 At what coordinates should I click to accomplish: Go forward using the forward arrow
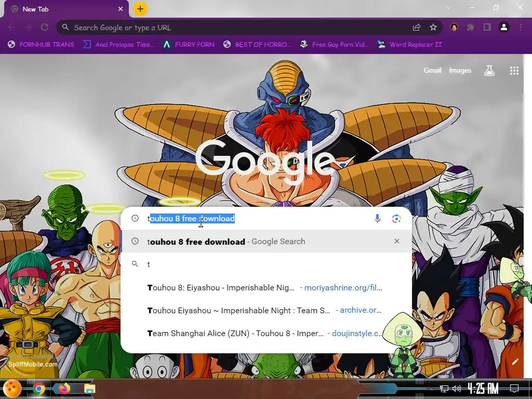click(28, 27)
